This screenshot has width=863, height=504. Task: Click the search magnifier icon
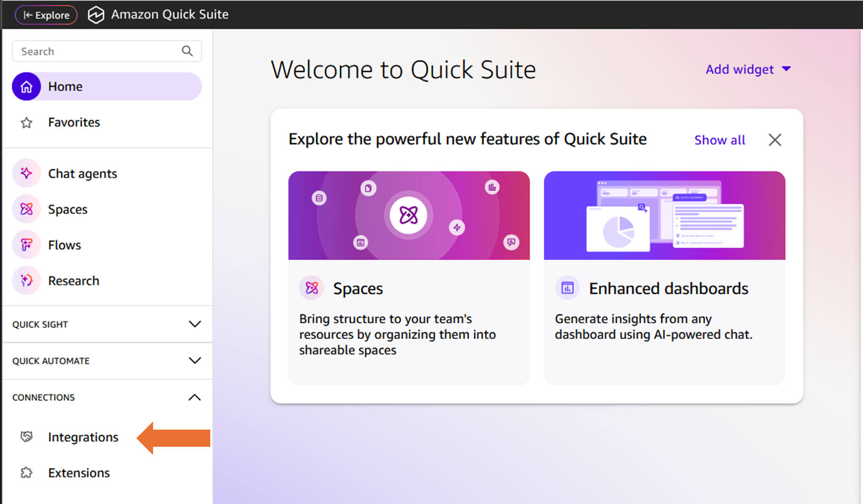tap(187, 51)
